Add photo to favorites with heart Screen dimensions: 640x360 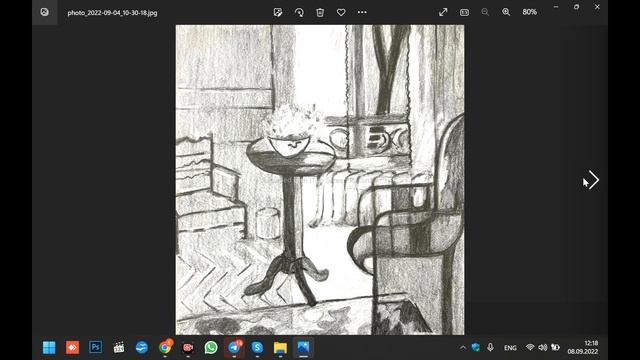(x=341, y=12)
